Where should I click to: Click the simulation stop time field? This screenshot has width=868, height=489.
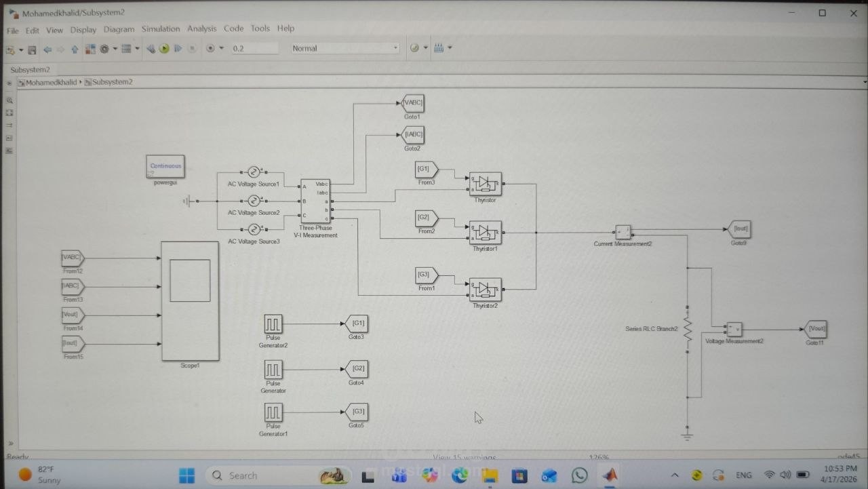click(x=254, y=49)
